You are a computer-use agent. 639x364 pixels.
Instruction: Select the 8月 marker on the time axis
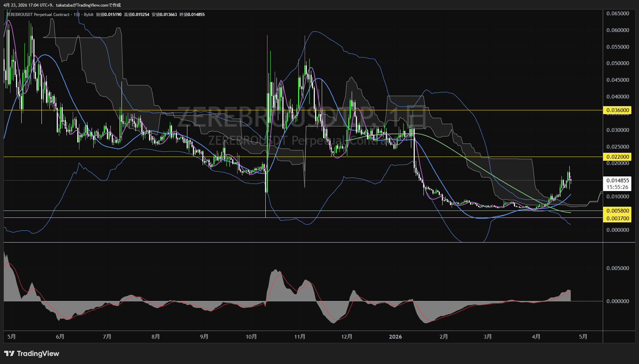pos(156,337)
